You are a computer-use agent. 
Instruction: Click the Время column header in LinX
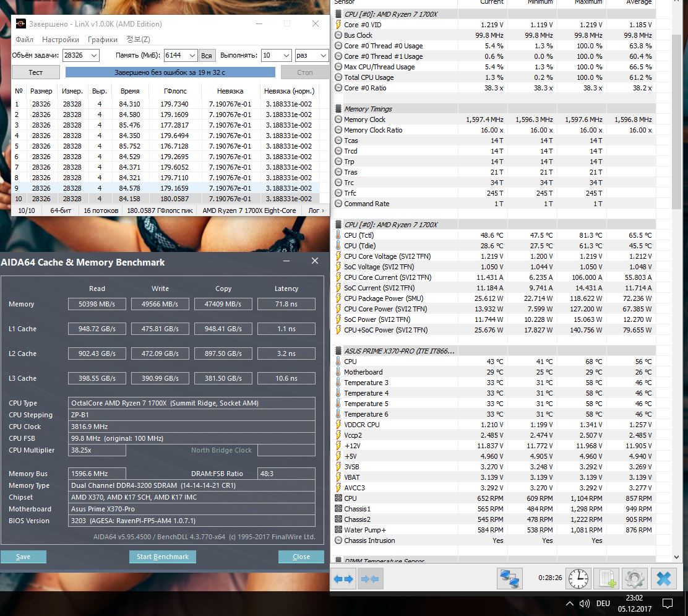click(x=130, y=91)
